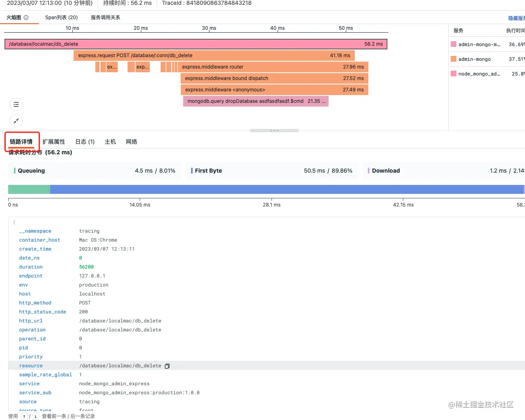Click the http_method value POST
This screenshot has height=420, width=525.
(85, 303)
